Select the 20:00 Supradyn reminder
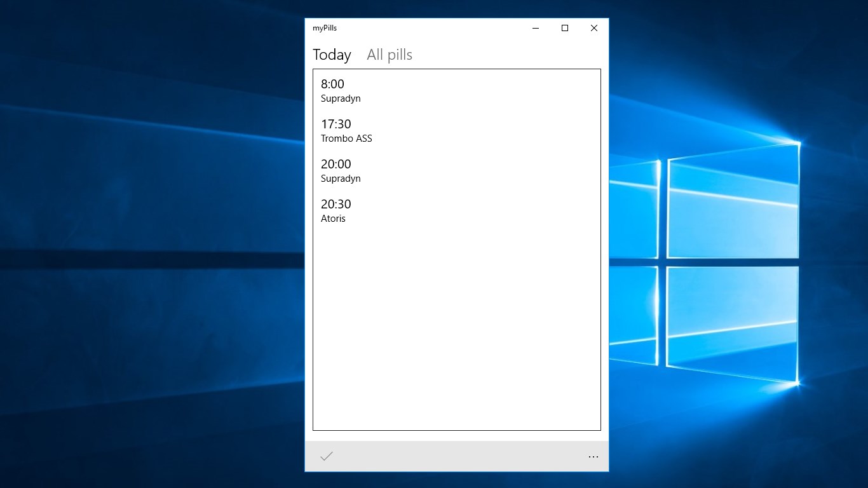868x488 pixels. point(341,170)
